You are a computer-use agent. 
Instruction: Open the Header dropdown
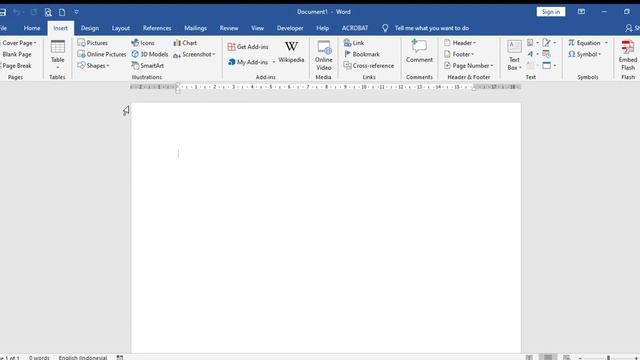460,43
